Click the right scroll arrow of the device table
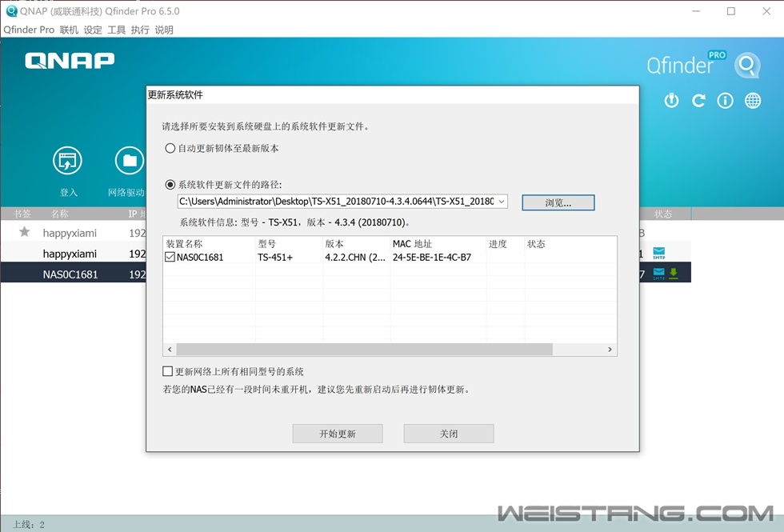Screen dimensions: 784x532 (x=610, y=349)
